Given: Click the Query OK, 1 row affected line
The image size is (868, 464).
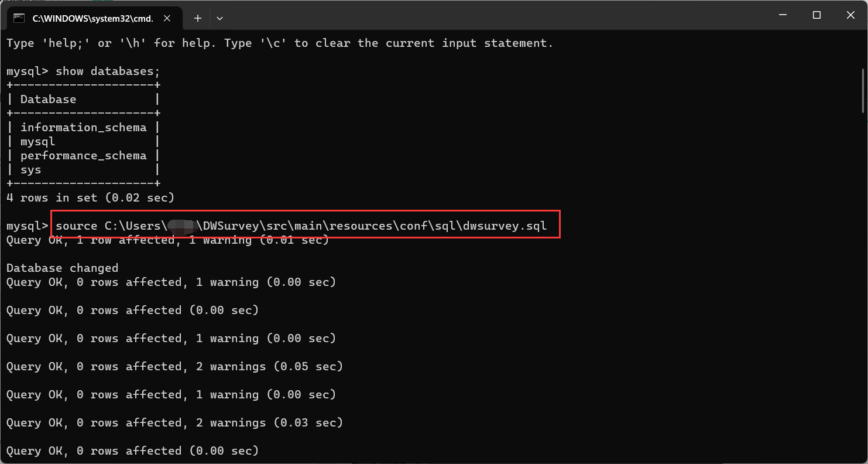Looking at the screenshot, I should pyautogui.click(x=167, y=240).
